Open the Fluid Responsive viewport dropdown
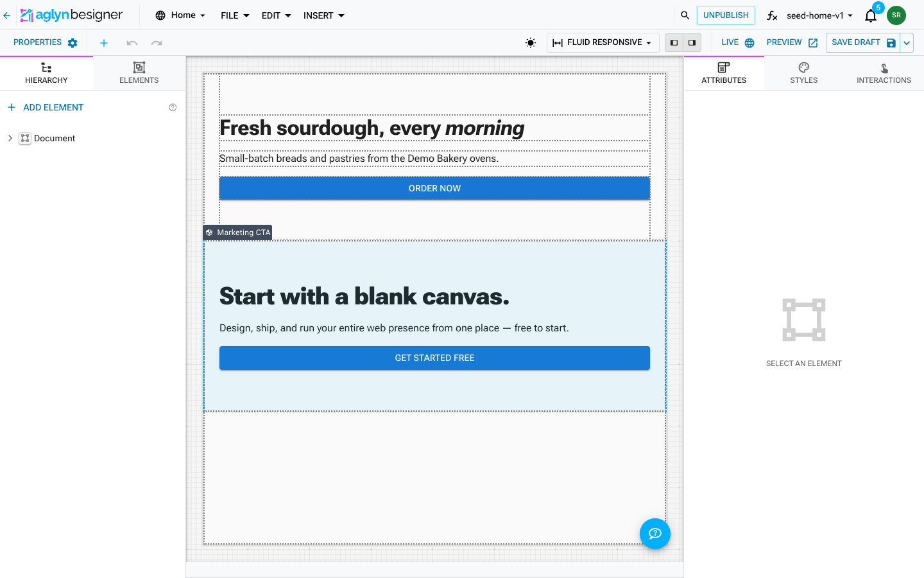Screen dimensions: 924x578 click(603, 43)
